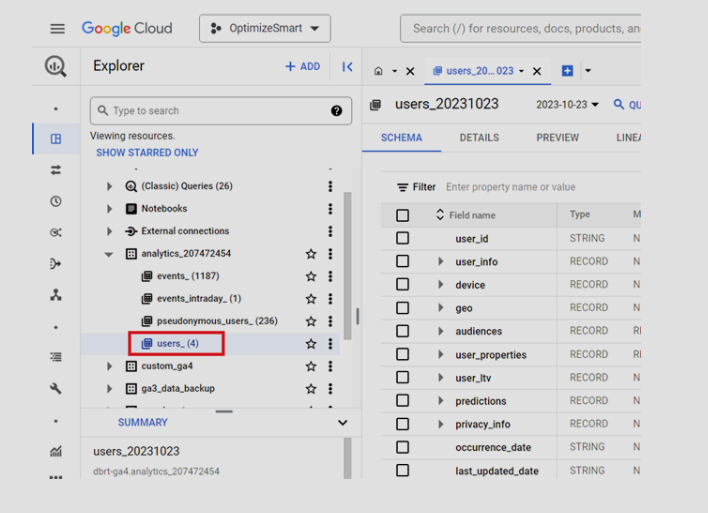Focus the schema Filter property input
Viewport: 708px width, 513px height.
point(511,187)
